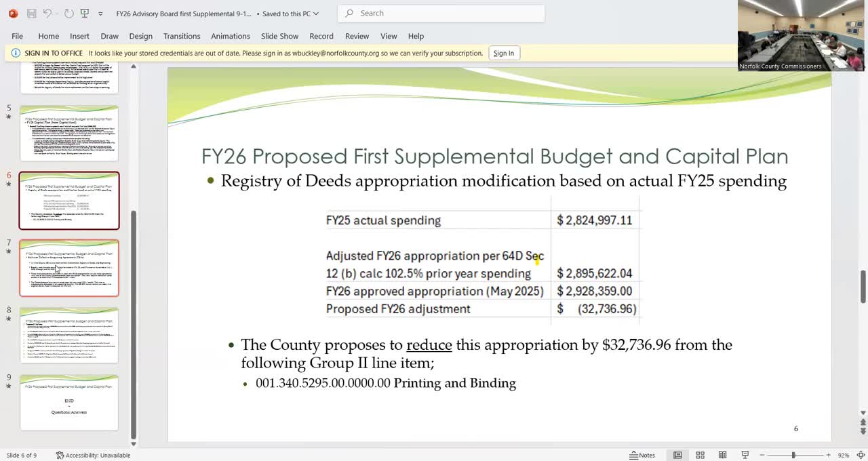Click the animation star under slide 9 number
Image resolution: width=868 pixels, height=461 pixels.
pyautogui.click(x=9, y=386)
